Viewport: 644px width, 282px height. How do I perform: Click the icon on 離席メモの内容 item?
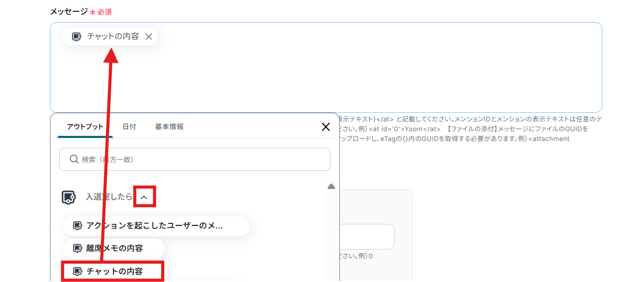78,249
